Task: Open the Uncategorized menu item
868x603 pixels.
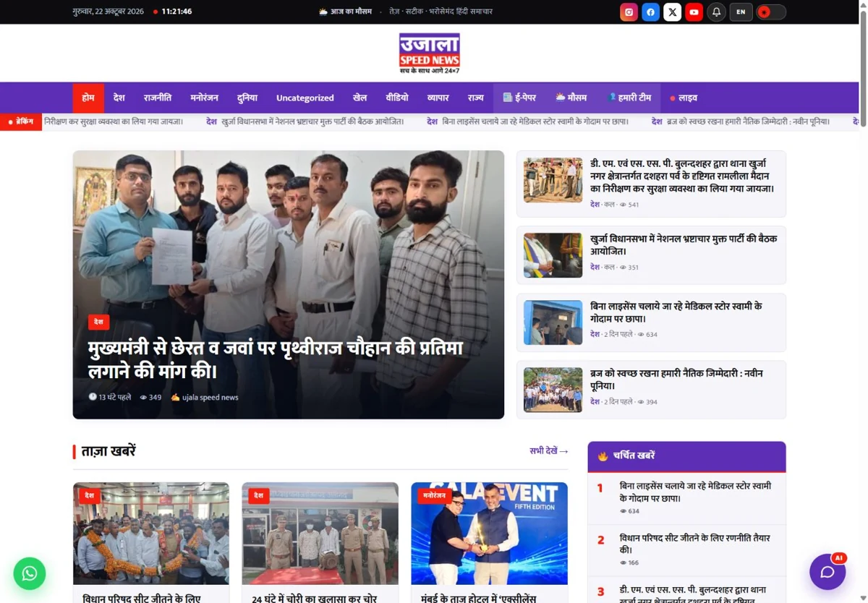Action: point(305,98)
